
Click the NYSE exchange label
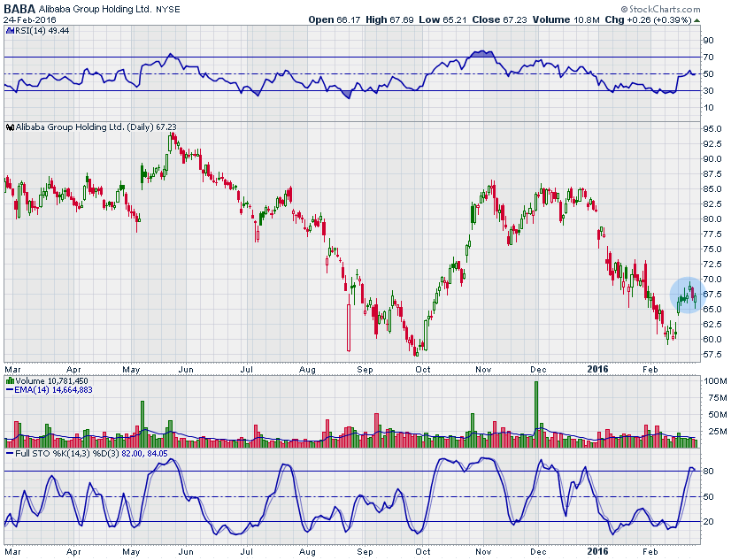(168, 10)
